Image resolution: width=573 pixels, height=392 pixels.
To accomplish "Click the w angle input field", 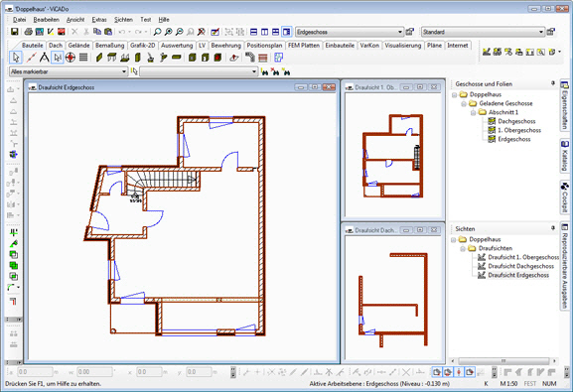I will (x=94, y=372).
